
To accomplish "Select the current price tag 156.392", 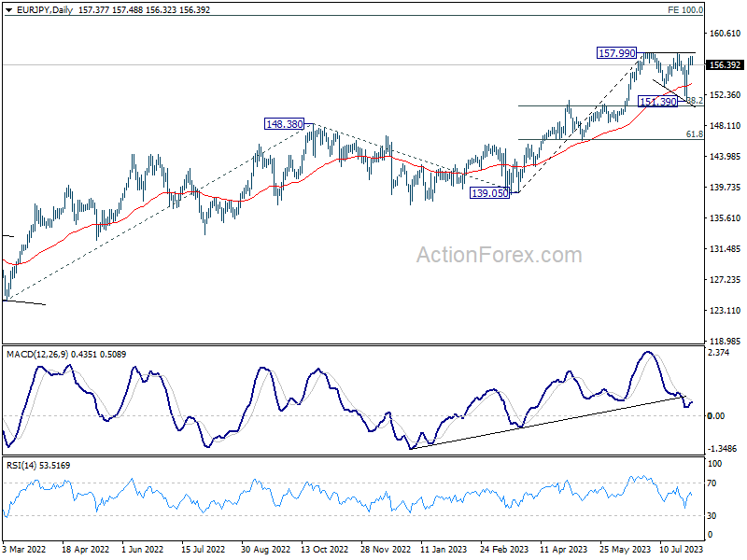I will (725, 64).
